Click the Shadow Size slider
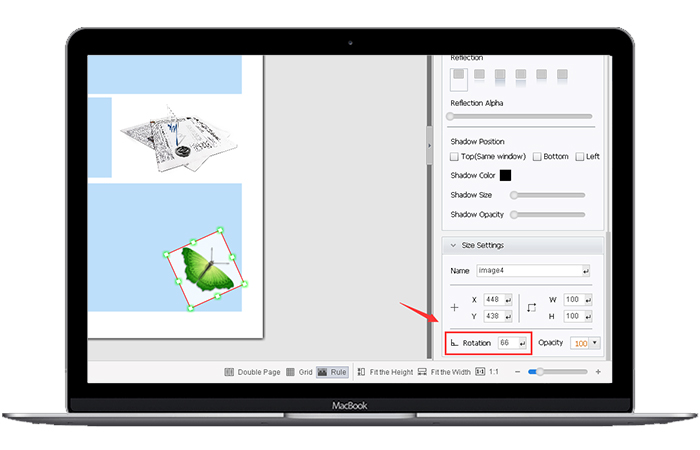The image size is (700, 450). point(548,195)
